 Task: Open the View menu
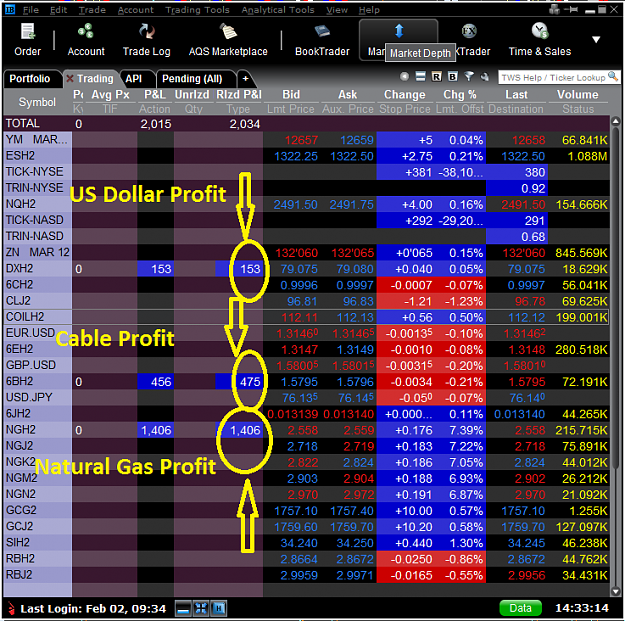click(x=337, y=10)
